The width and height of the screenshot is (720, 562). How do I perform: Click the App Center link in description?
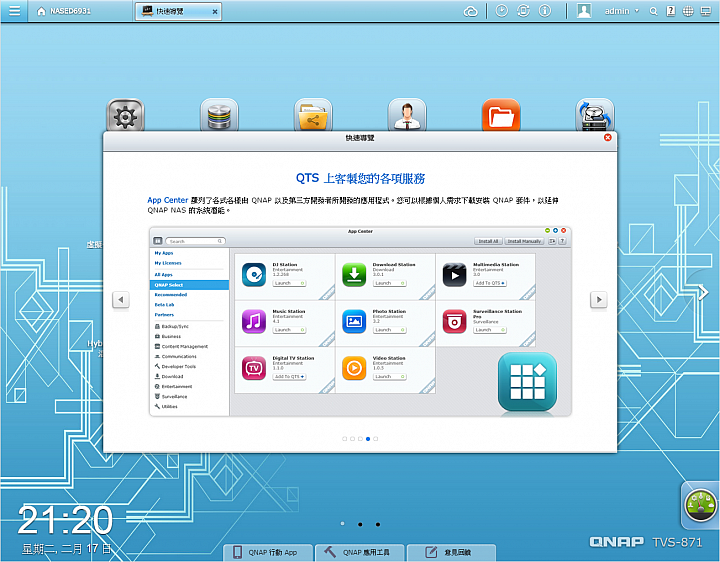[168, 200]
